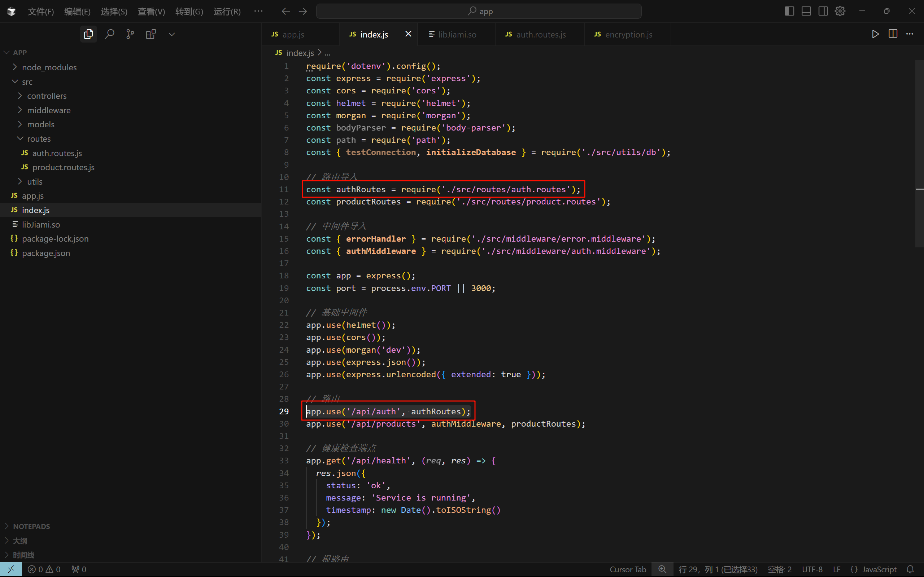
Task: Open the Search panel magnifier icon
Action: click(110, 34)
